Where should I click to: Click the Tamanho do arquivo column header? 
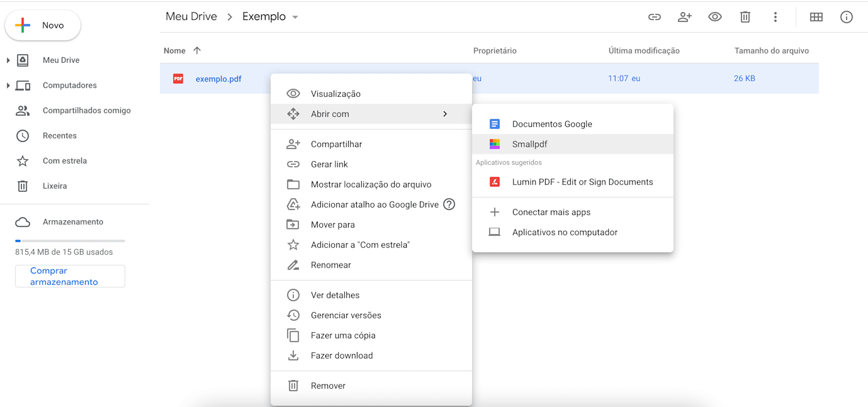click(772, 51)
